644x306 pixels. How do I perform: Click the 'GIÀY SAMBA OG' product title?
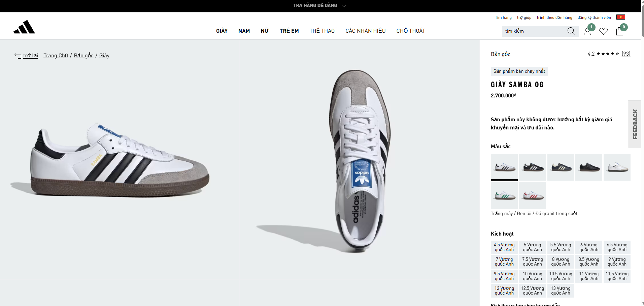[517, 85]
